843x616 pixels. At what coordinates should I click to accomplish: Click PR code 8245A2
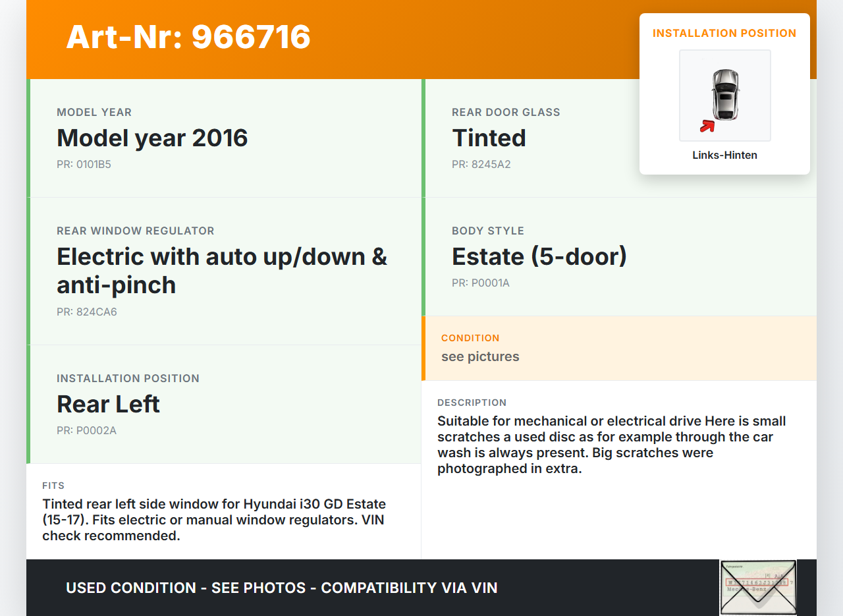pyautogui.click(x=481, y=165)
